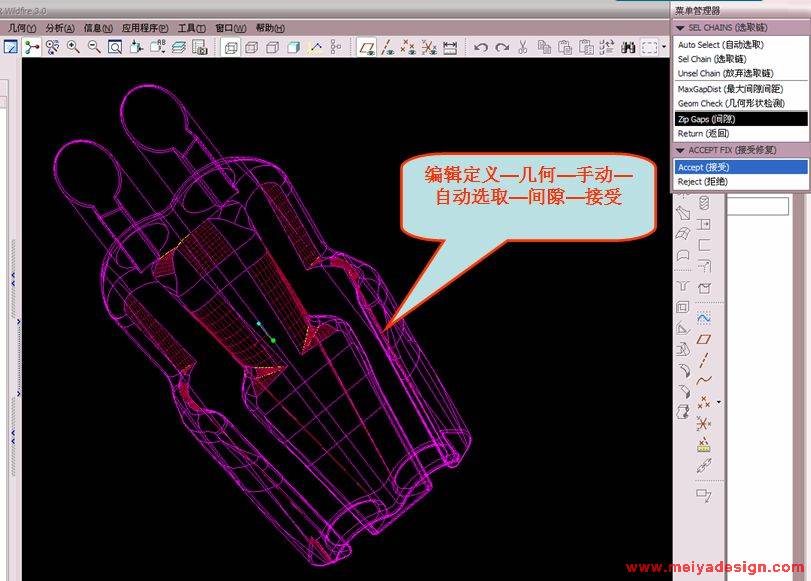This screenshot has width=811, height=581.
Task: Collapse the ACCEPT FIX menu section
Action: tap(681, 150)
